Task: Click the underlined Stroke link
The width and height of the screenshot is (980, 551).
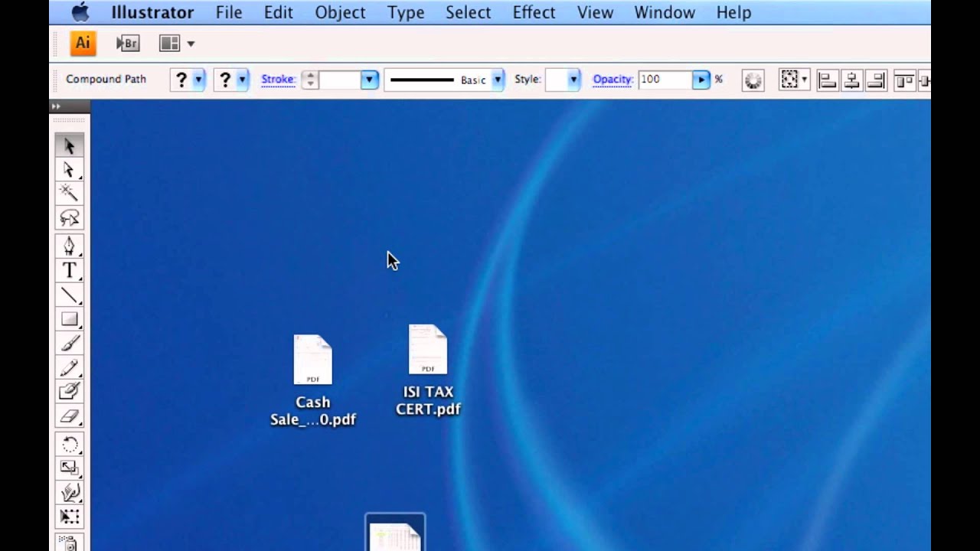Action: pos(277,79)
